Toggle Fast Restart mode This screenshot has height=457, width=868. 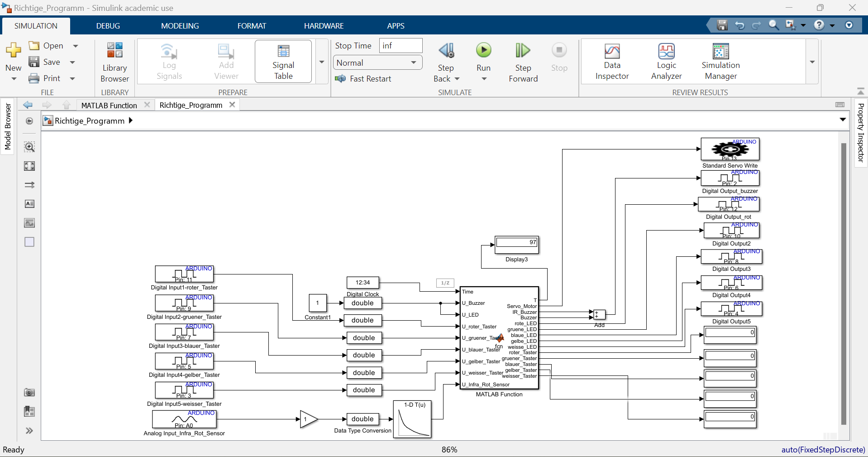pyautogui.click(x=363, y=79)
